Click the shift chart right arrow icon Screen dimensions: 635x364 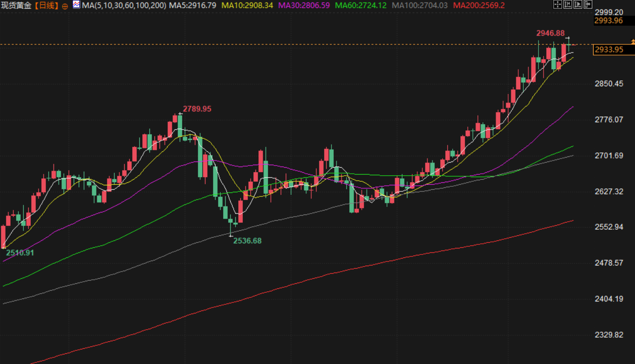[588, 4]
